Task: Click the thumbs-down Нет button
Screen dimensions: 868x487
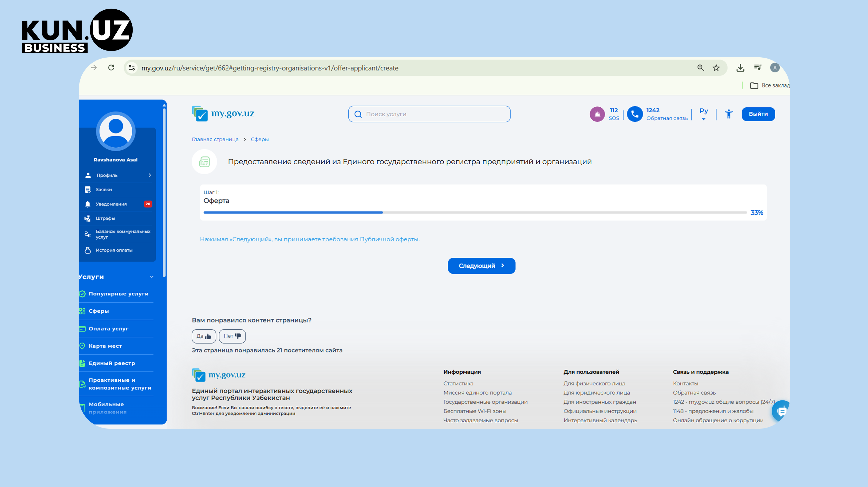Action: pos(232,336)
